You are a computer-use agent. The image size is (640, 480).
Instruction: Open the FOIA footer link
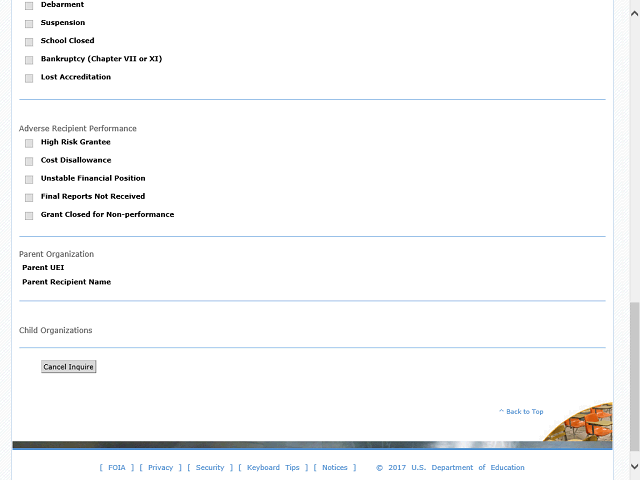coord(117,467)
